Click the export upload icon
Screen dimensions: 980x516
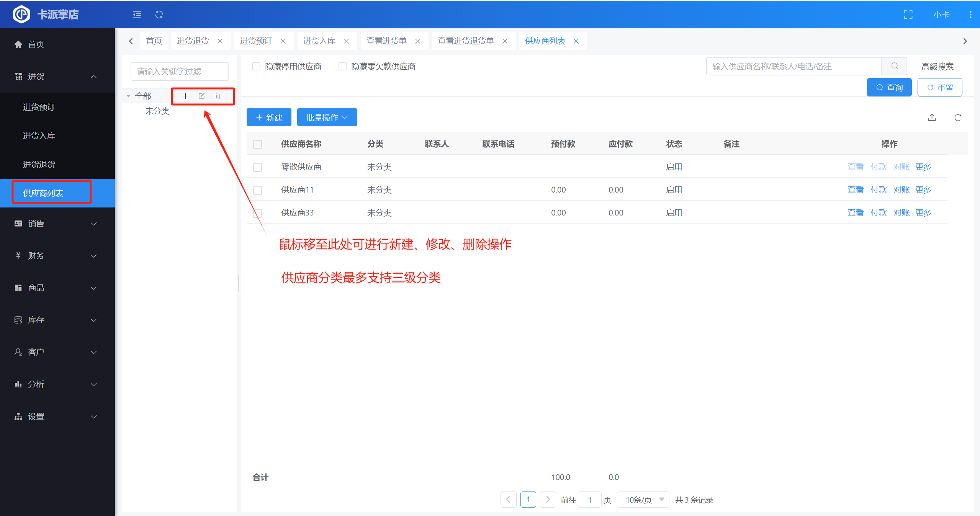932,118
